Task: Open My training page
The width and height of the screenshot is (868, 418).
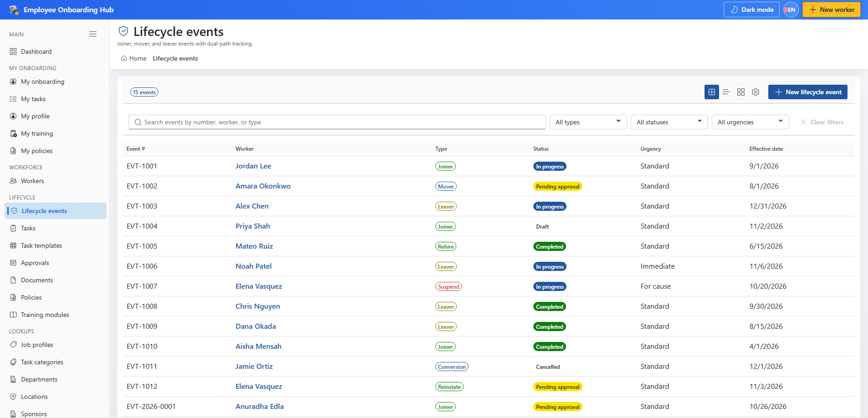Action: [56, 133]
